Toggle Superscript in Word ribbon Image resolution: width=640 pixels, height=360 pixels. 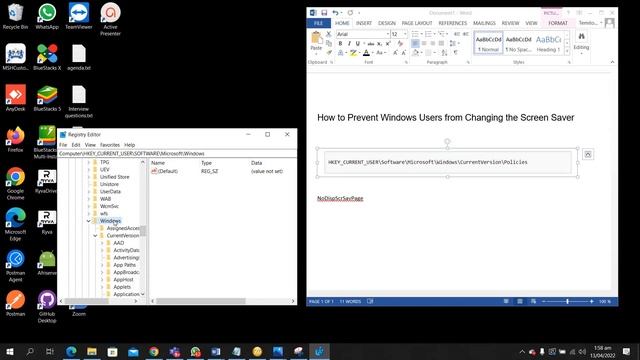click(x=388, y=43)
